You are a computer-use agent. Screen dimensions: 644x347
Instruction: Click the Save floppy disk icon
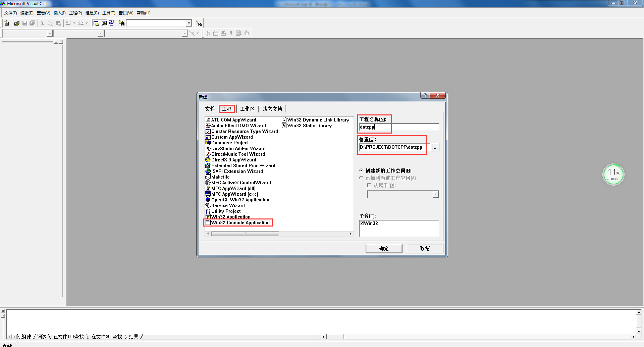(24, 23)
